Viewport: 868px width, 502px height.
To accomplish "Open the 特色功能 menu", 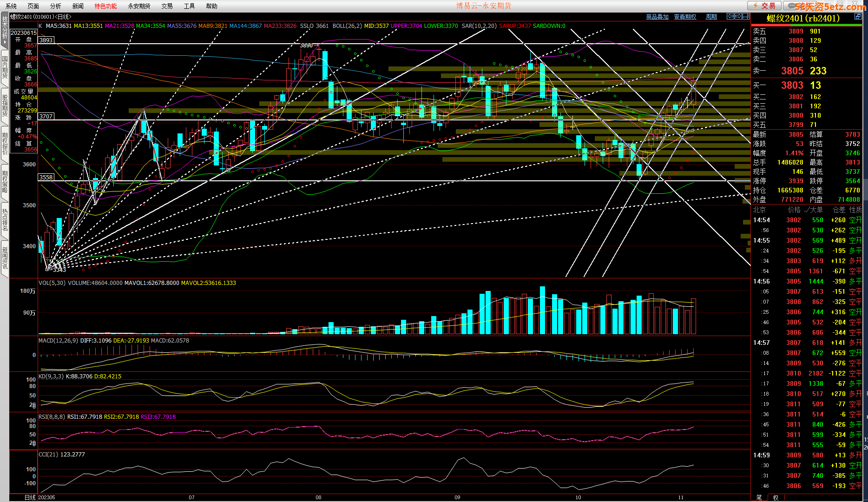I will tap(106, 6).
